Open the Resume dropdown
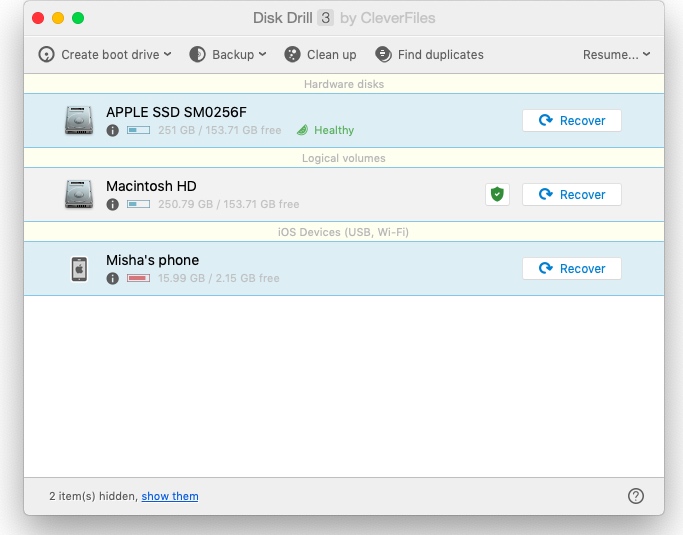Screen dimensions: 683x535 pyautogui.click(x=616, y=55)
